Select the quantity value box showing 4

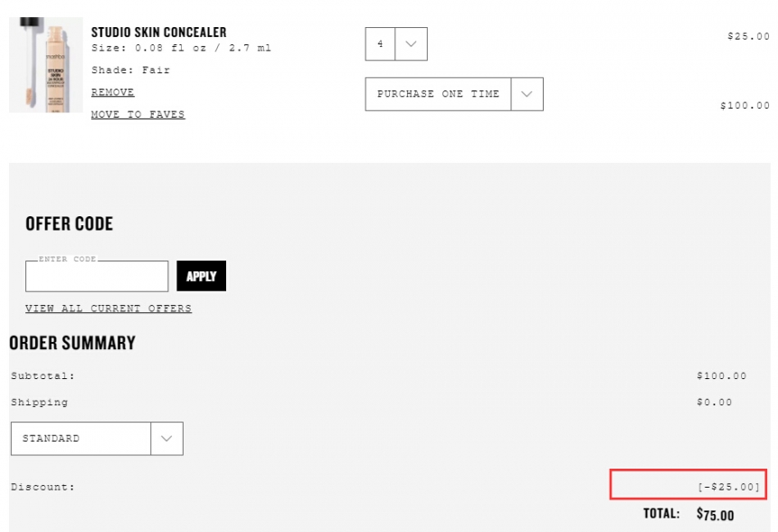click(380, 44)
